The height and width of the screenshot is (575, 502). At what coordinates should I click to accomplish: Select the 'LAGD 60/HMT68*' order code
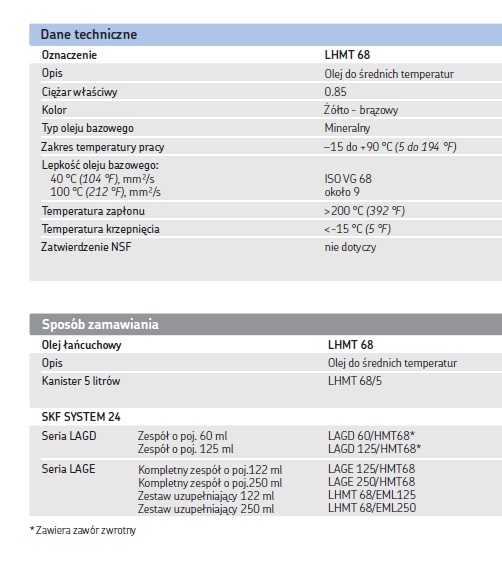[371, 436]
